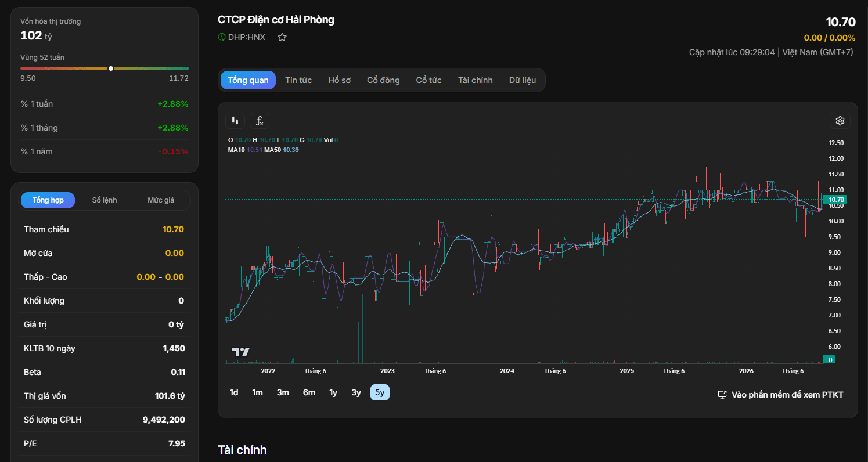Screen dimensions: 868x462
Task: Click the 12.50 price axis label
Action: point(836,143)
